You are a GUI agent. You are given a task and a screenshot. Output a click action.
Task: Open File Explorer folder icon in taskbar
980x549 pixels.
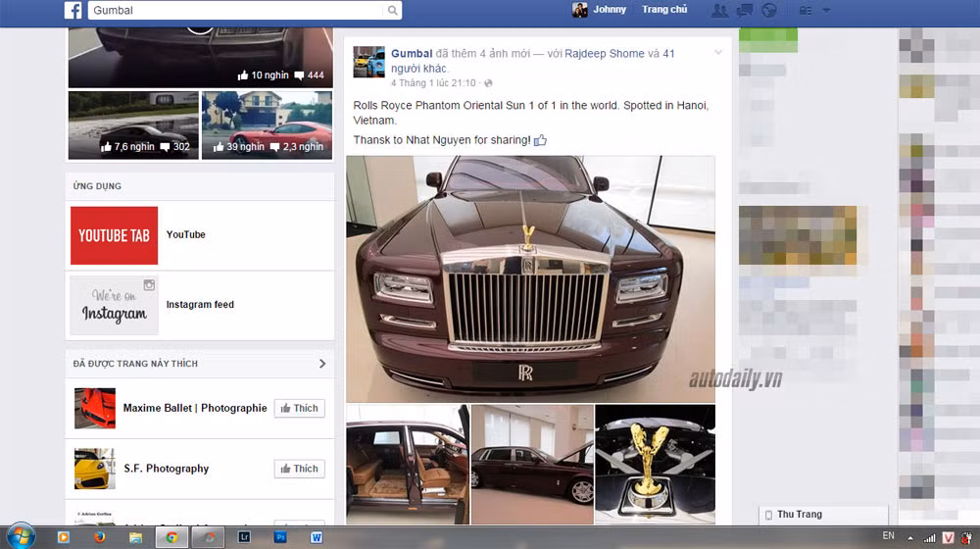(135, 537)
